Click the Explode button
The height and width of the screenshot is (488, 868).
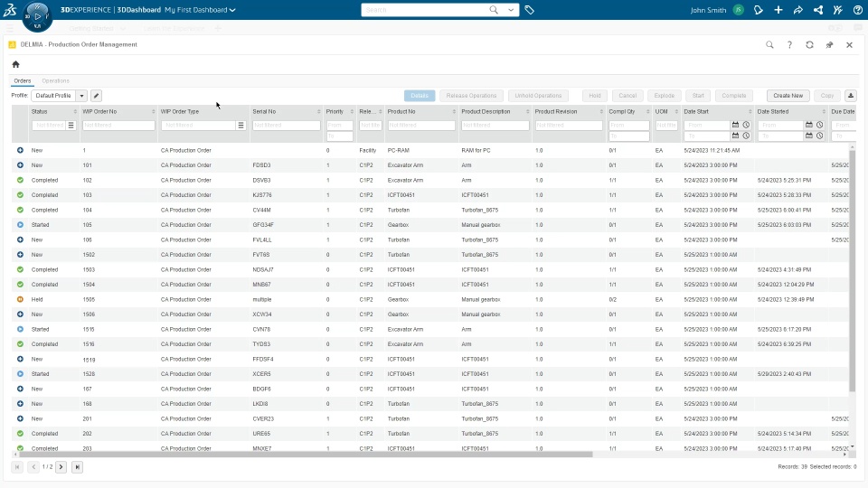click(x=665, y=96)
